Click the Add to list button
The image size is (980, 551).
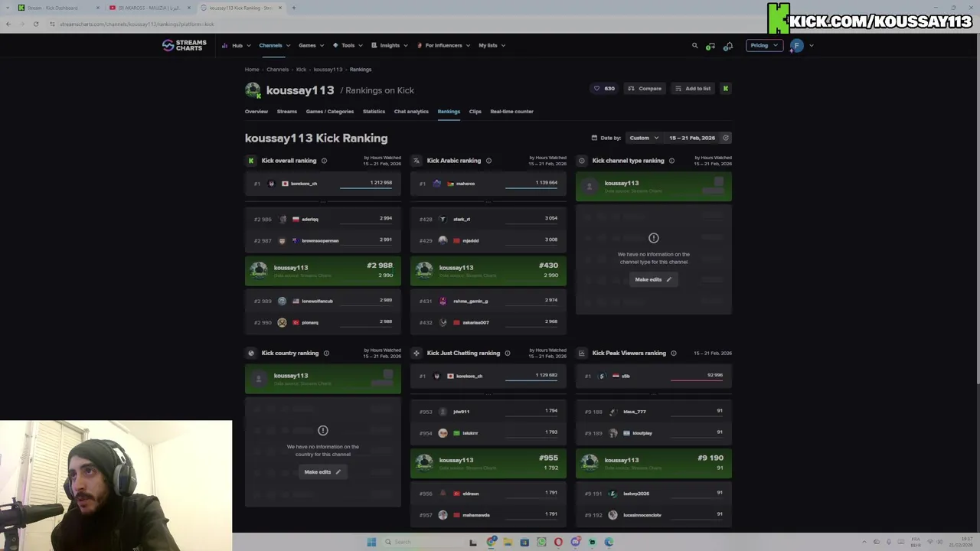pyautogui.click(x=693, y=89)
